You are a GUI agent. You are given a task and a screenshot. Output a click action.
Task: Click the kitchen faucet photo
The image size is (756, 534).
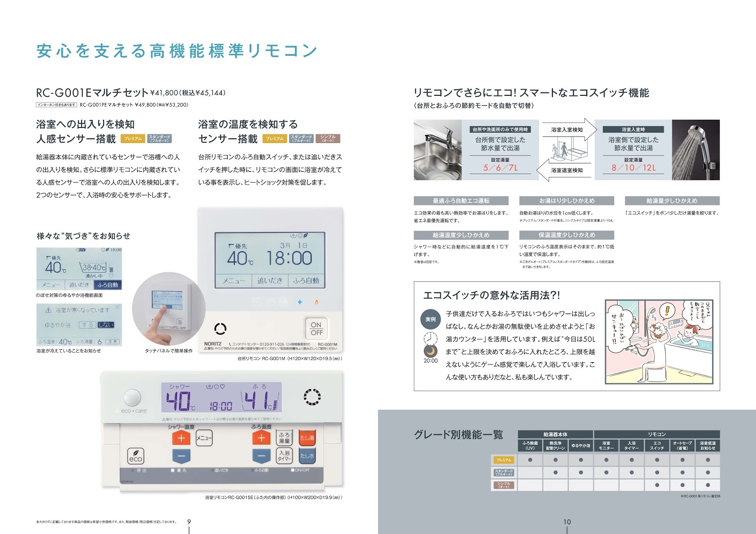[x=438, y=150]
